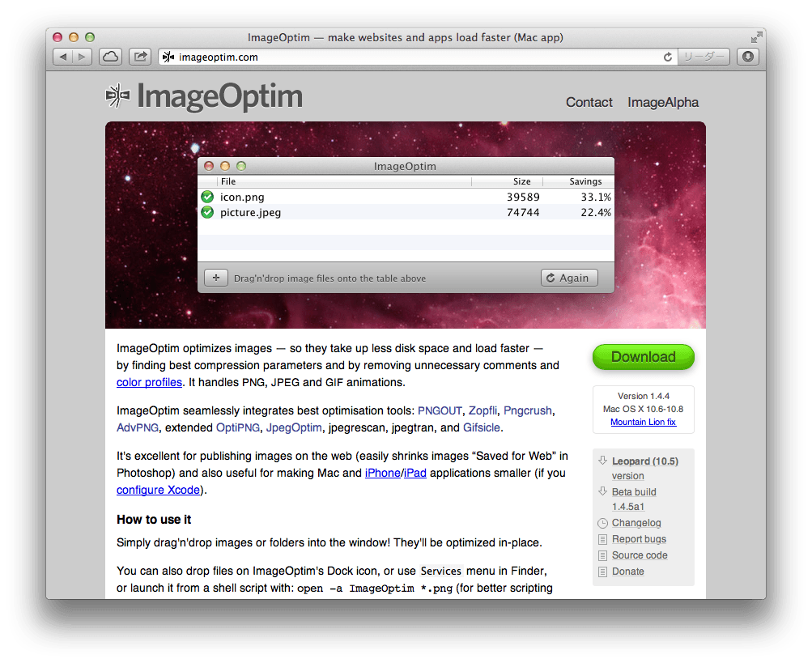
Task: Go forward with the Safari forward arrow
Action: (x=82, y=57)
